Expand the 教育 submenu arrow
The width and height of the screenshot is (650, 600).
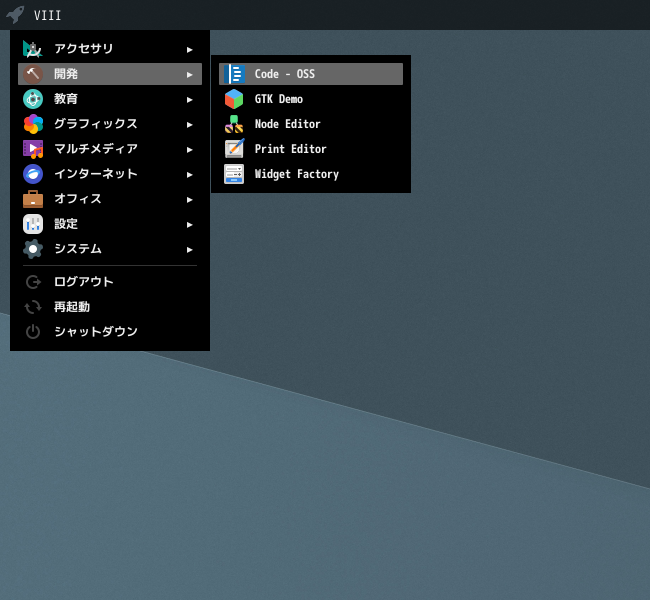point(189,100)
